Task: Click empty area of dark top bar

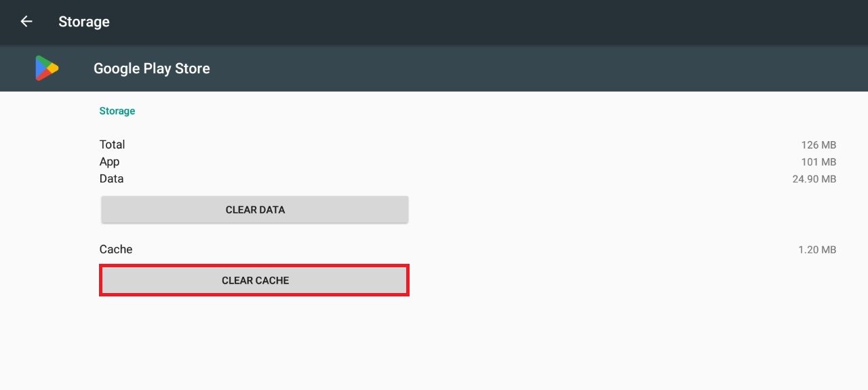Action: [x=475, y=22]
